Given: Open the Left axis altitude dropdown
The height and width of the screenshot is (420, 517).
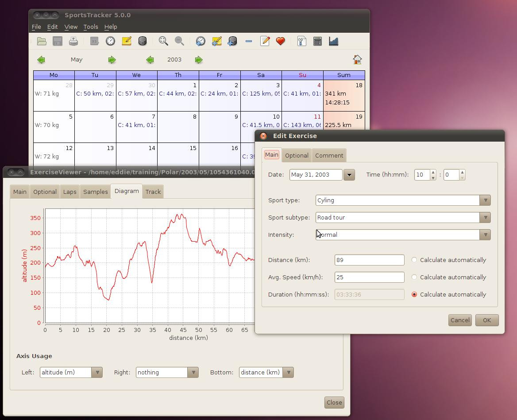Looking at the screenshot, I should 97,372.
